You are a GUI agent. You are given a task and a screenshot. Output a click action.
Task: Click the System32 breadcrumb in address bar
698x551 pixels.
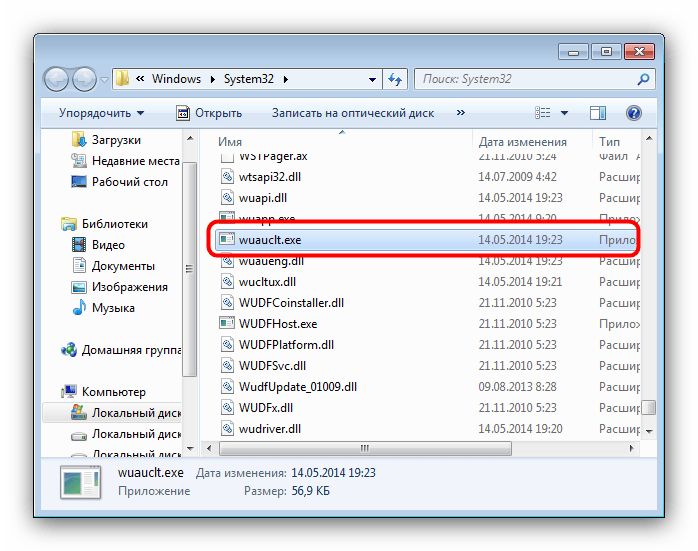click(248, 79)
